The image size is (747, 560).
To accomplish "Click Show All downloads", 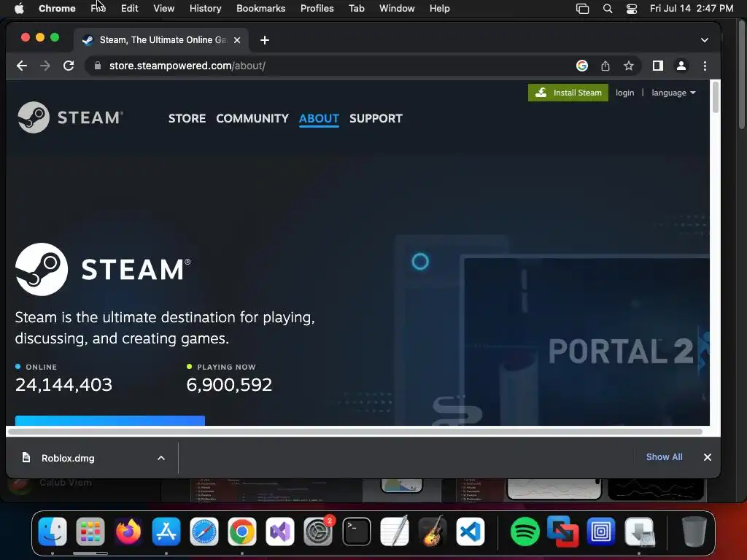I will pyautogui.click(x=664, y=457).
